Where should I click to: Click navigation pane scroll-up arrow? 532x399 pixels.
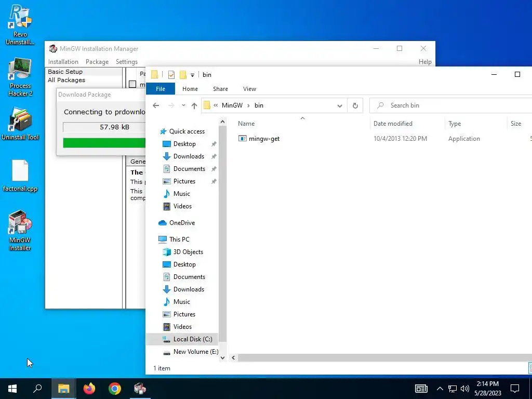tap(222, 122)
